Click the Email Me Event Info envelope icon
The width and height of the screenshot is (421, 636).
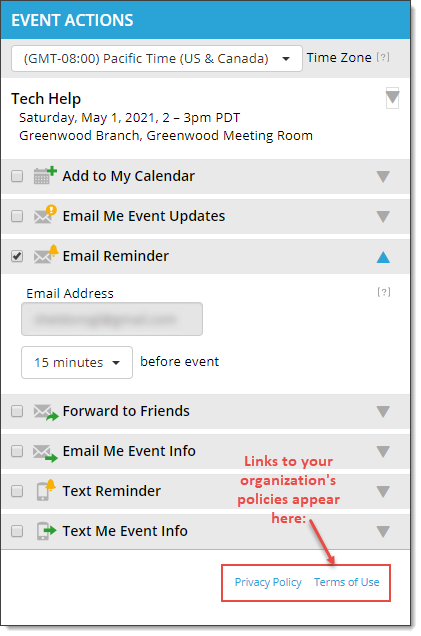coord(45,453)
